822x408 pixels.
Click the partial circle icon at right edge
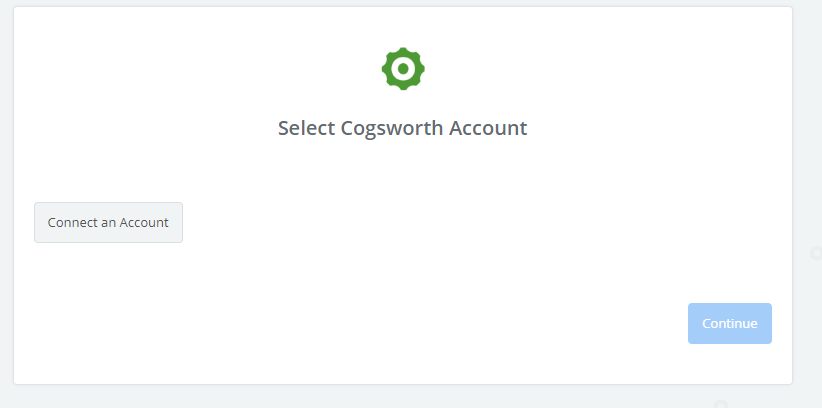[816, 253]
